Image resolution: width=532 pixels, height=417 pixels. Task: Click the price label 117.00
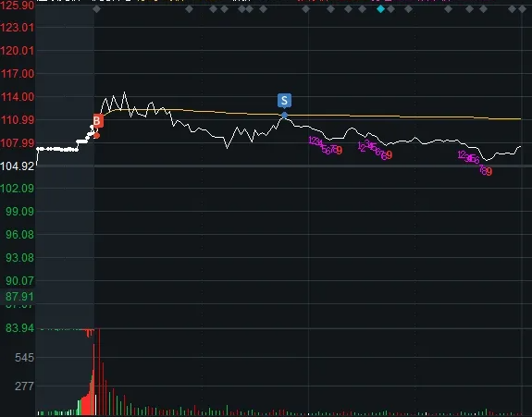point(18,74)
